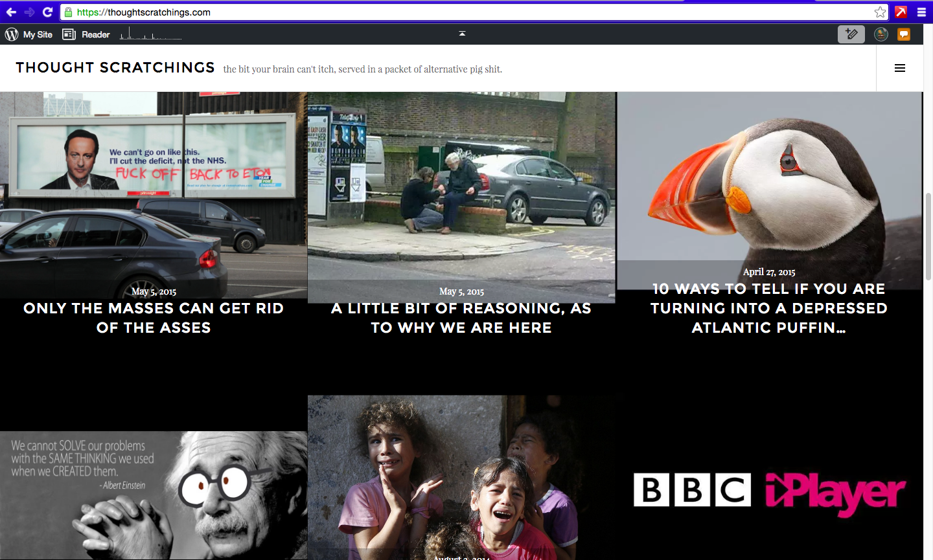933x560 pixels.
Task: Click the Thought Scratchings site title
Action: (115, 67)
